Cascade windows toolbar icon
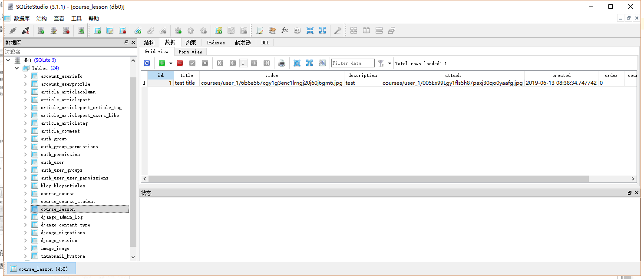The width and height of the screenshot is (644, 279). tap(392, 30)
